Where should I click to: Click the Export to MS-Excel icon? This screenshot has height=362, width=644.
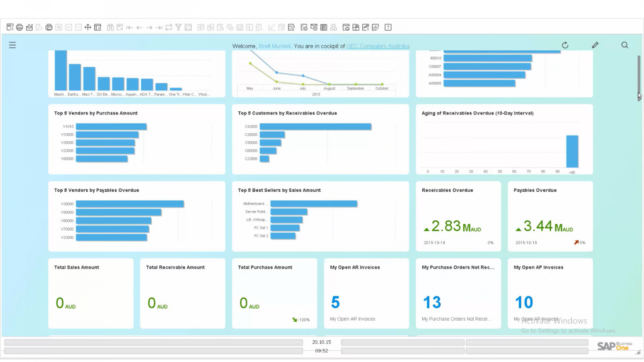pos(58,27)
